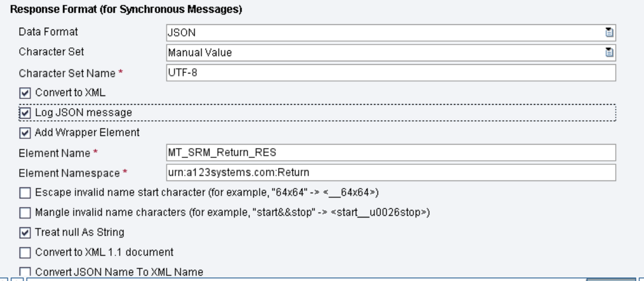Toggle the Treat null As String checkbox

pos(25,232)
